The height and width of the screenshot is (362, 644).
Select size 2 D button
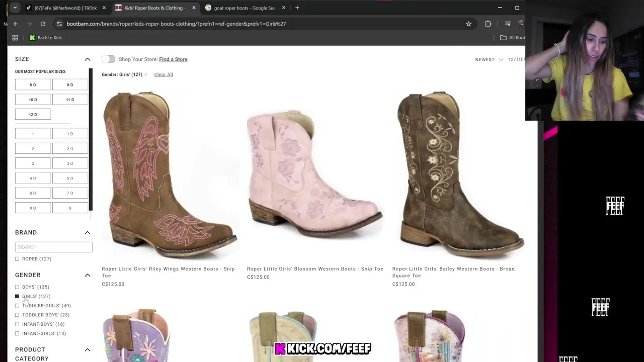[70, 149]
